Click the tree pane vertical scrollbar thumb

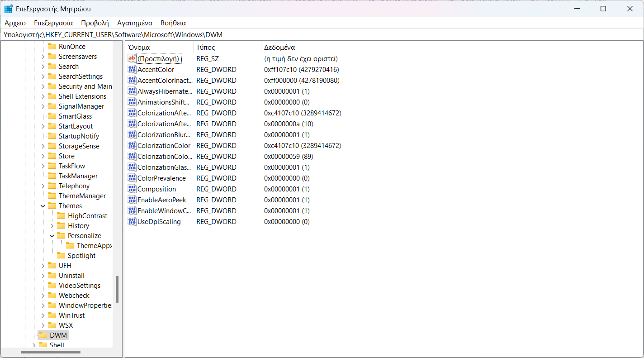click(117, 290)
